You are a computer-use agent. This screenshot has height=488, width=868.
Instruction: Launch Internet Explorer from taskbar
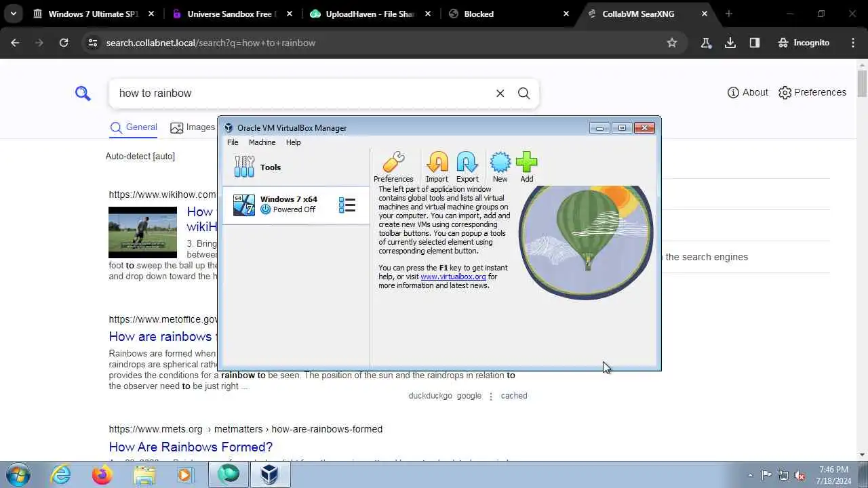(x=61, y=474)
